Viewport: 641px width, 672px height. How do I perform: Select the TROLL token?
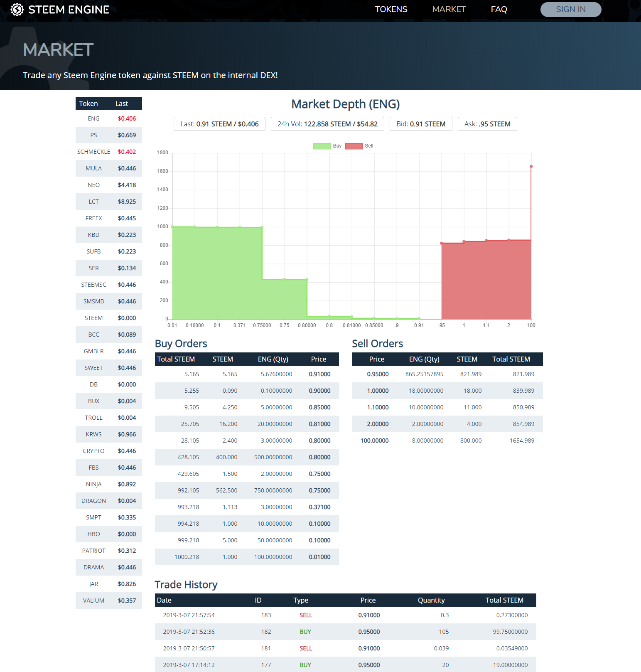coord(109,418)
